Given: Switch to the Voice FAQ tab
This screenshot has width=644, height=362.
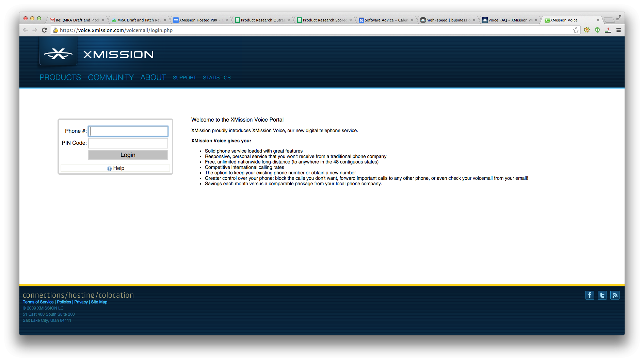Looking at the screenshot, I should point(510,20).
